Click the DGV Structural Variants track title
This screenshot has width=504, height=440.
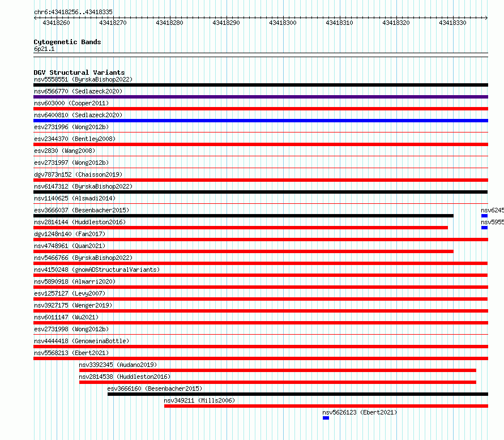pos(79,72)
